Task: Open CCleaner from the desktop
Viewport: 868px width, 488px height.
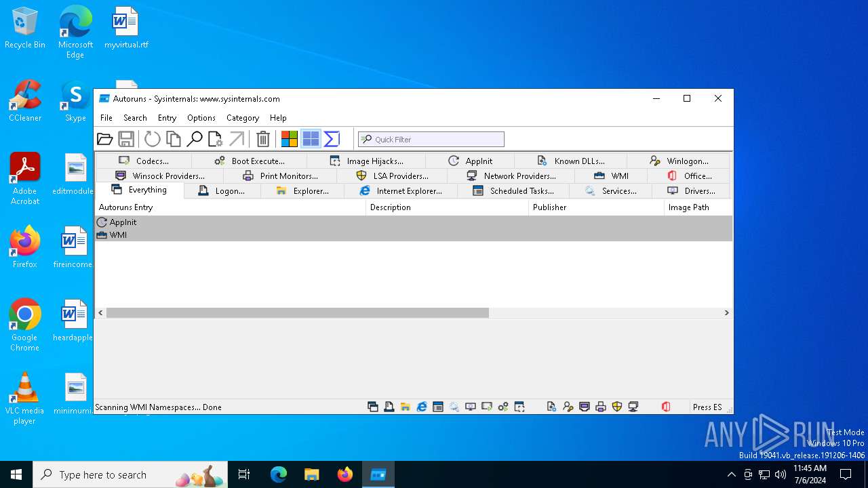Action: click(x=25, y=102)
